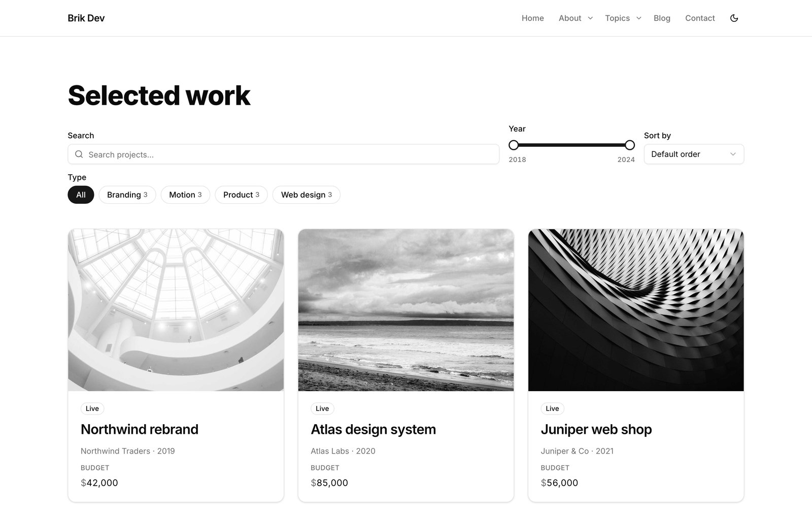Image resolution: width=812 pixels, height=508 pixels.
Task: Select the All type filter
Action: point(81,195)
